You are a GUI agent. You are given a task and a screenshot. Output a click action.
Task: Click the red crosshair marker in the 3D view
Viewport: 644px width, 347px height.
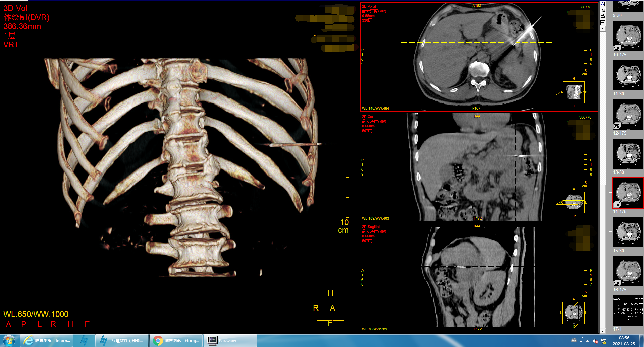[266, 143]
